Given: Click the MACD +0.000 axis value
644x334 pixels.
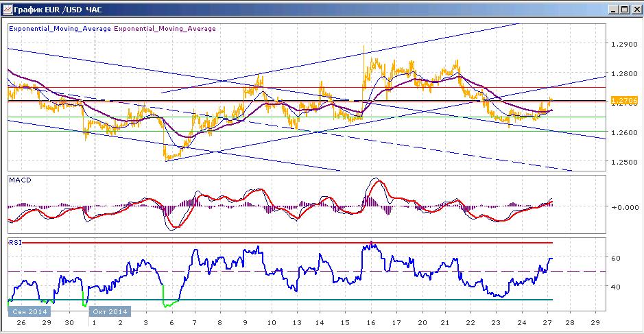Looking at the screenshot, I should (x=625, y=208).
